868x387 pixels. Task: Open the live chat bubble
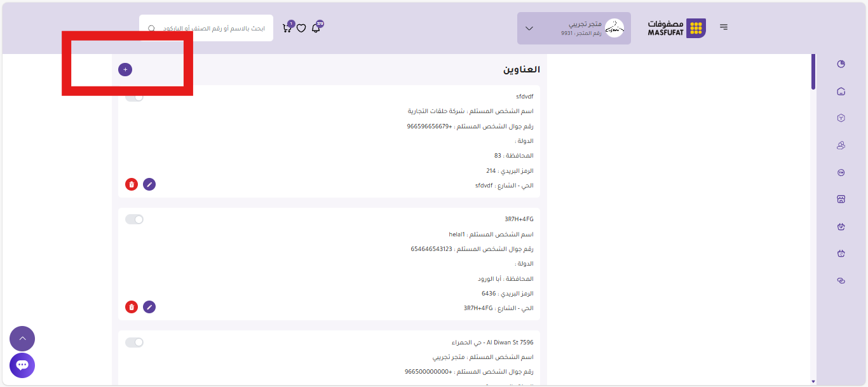pos(22,365)
